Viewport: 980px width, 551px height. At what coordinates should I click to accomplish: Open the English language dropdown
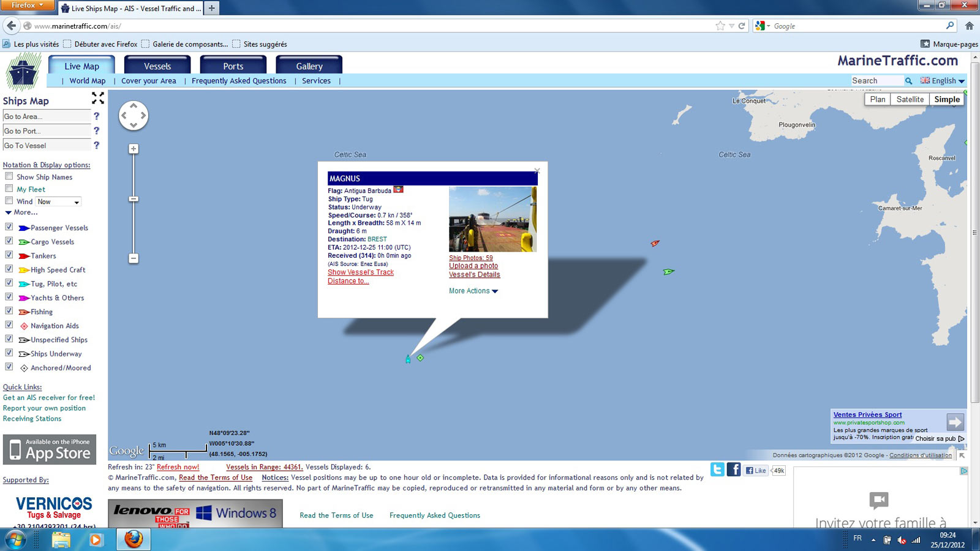[943, 81]
